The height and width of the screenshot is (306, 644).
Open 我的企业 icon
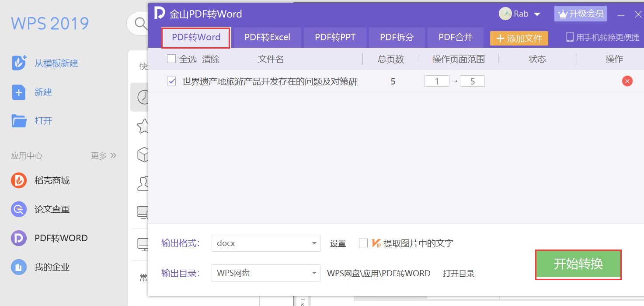click(x=19, y=267)
